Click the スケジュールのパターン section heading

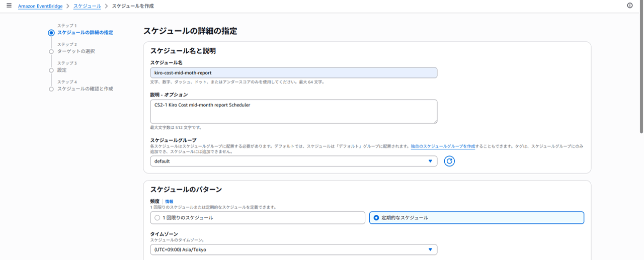point(186,190)
